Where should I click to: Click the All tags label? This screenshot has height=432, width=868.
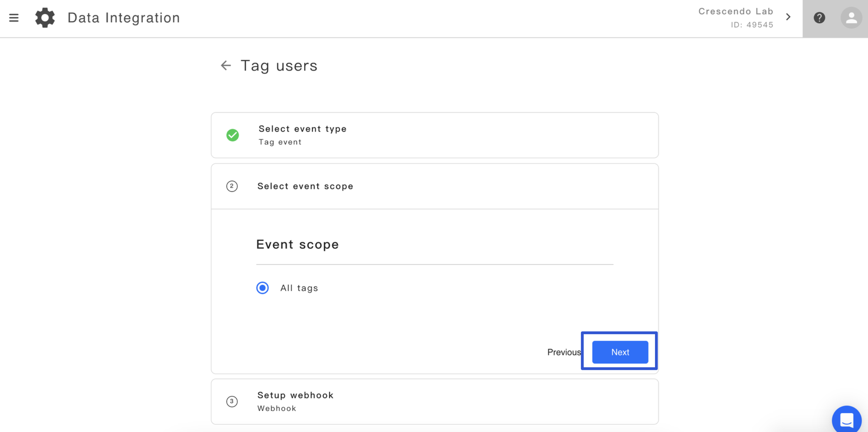tap(299, 288)
